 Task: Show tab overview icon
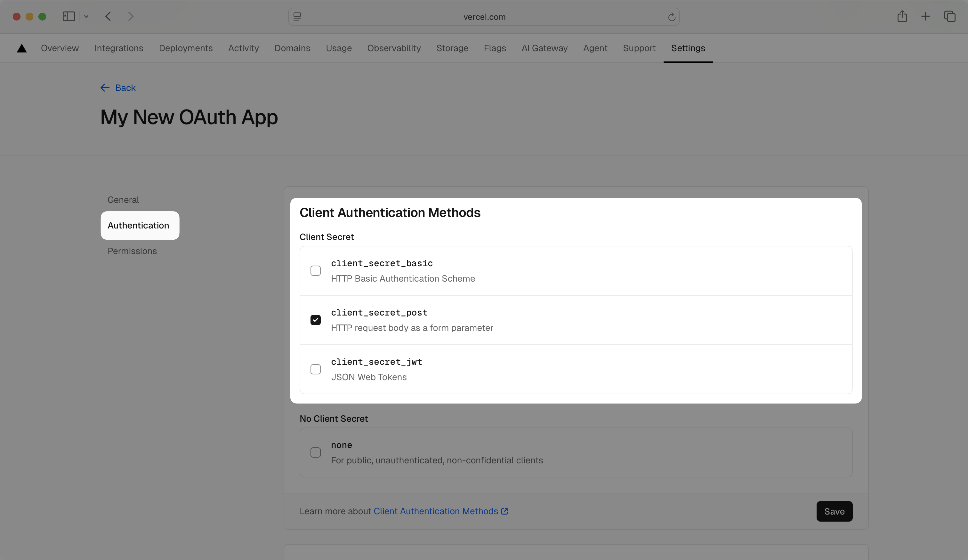point(949,17)
